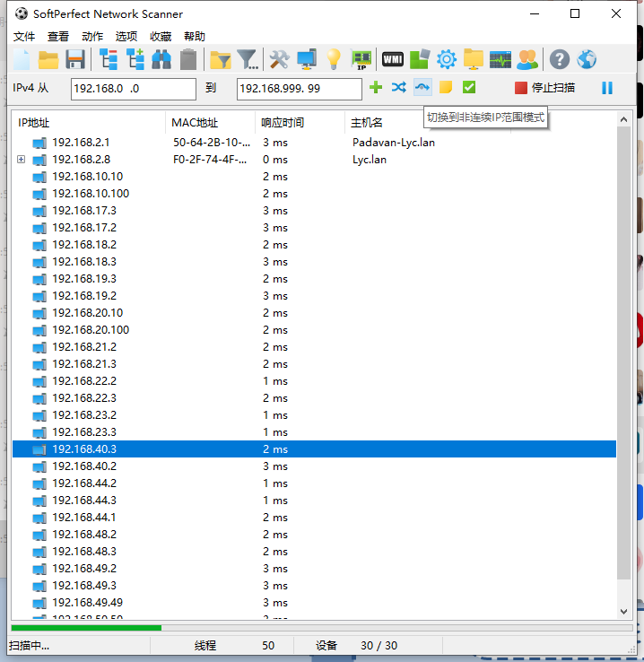The image size is (644, 662).
Task: Open the WMI query icon
Action: point(393,59)
